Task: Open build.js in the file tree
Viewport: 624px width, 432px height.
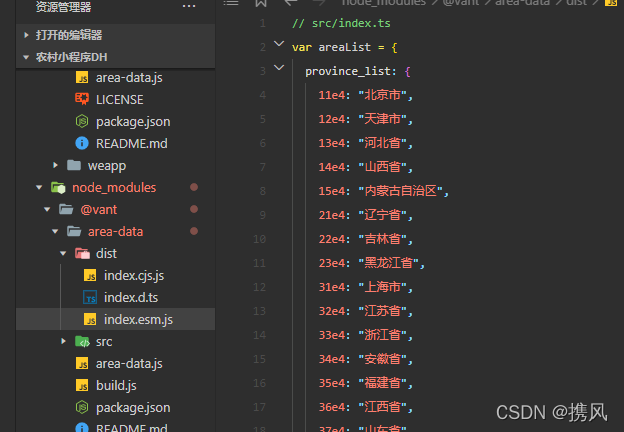Action: (x=115, y=385)
